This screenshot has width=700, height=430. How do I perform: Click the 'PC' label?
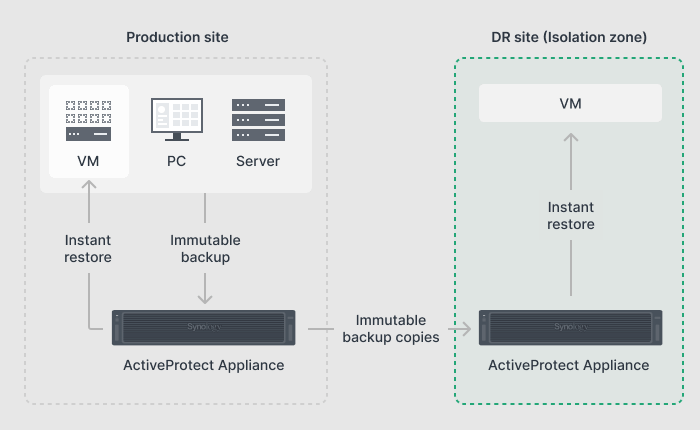pos(176,161)
